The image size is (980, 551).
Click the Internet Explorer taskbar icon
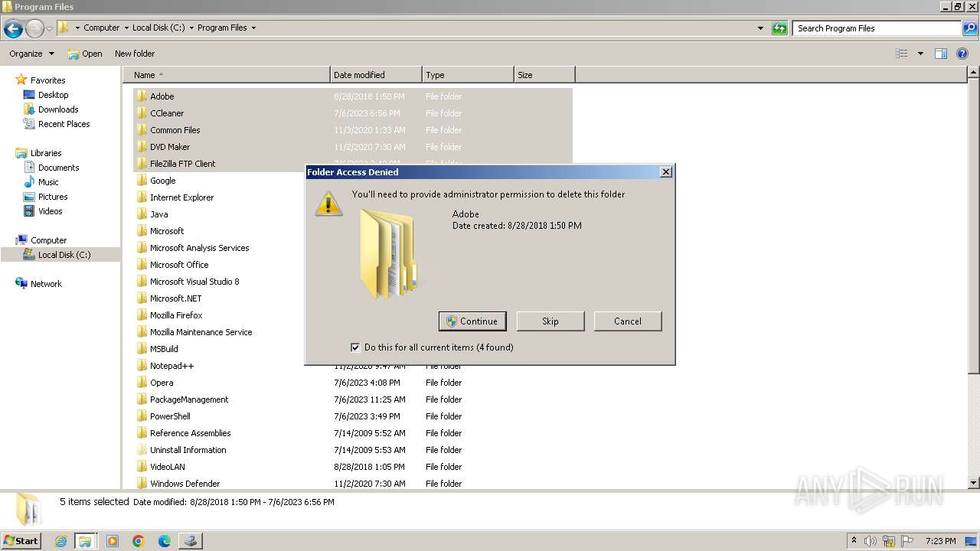(60, 541)
